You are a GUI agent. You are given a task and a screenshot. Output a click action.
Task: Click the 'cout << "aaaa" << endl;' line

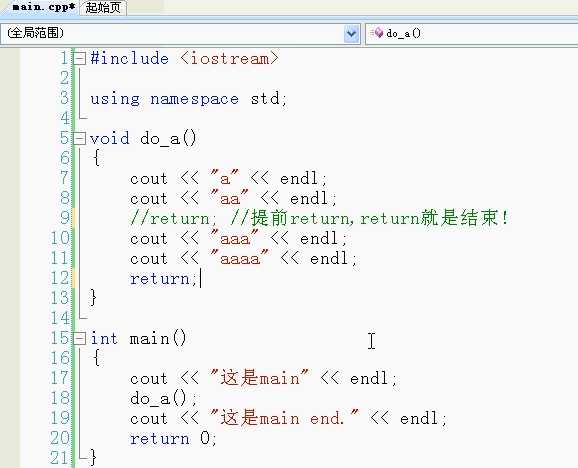click(244, 258)
